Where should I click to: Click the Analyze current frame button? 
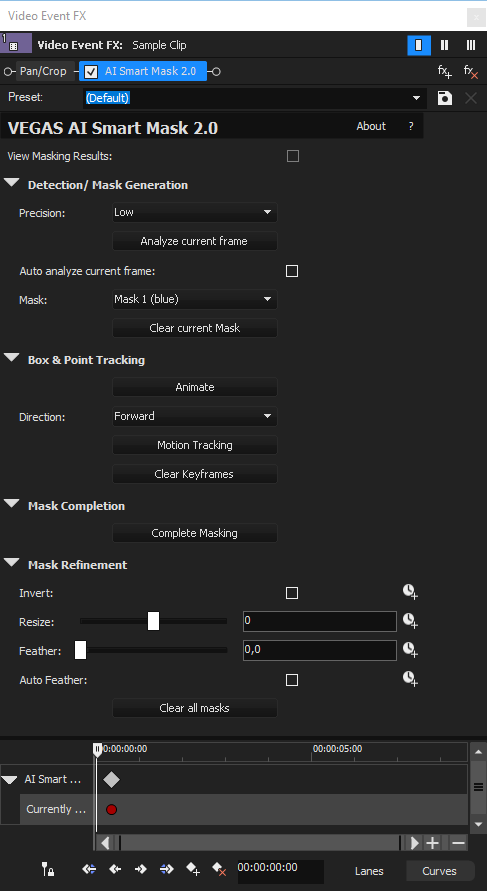tap(195, 241)
